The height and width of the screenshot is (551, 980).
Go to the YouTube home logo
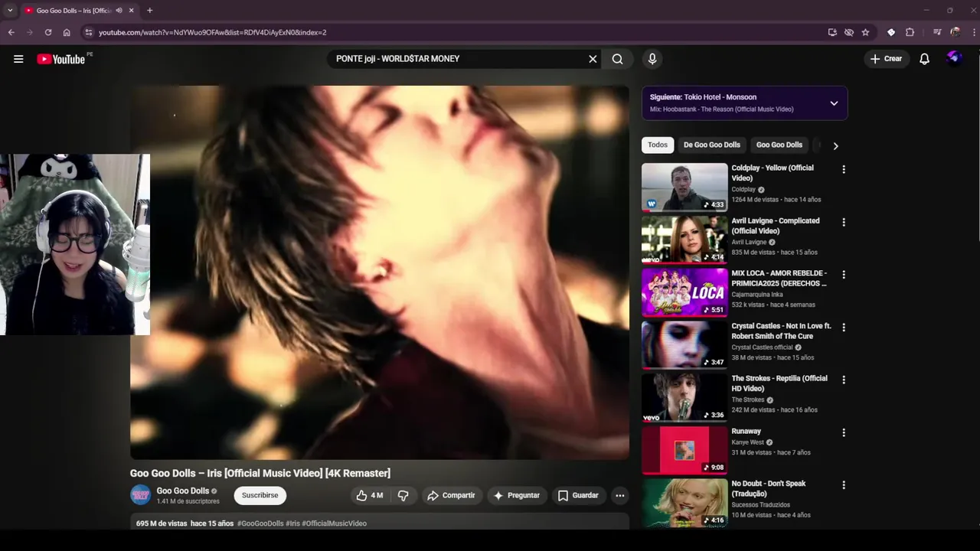tap(60, 59)
